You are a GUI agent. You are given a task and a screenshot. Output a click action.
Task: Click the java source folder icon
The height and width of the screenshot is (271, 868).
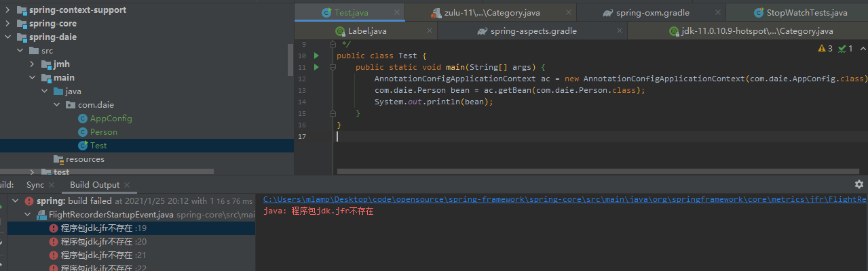pyautogui.click(x=58, y=91)
